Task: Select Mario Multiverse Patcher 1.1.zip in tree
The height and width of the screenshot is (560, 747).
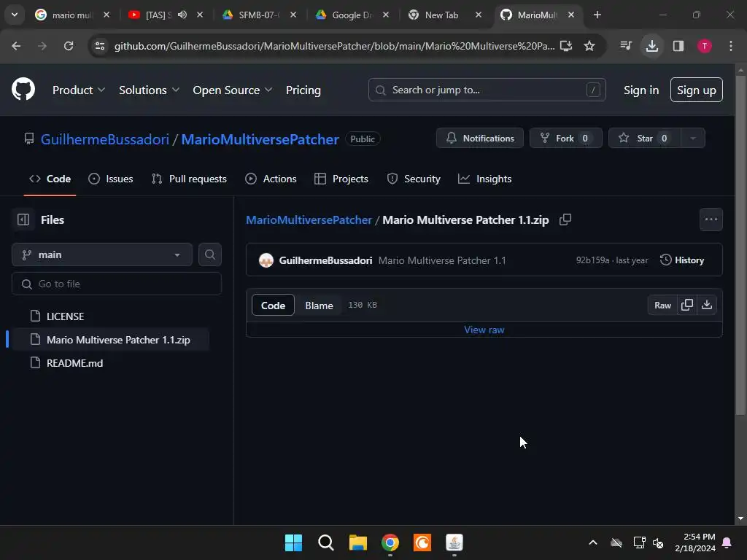Action: 111,340
